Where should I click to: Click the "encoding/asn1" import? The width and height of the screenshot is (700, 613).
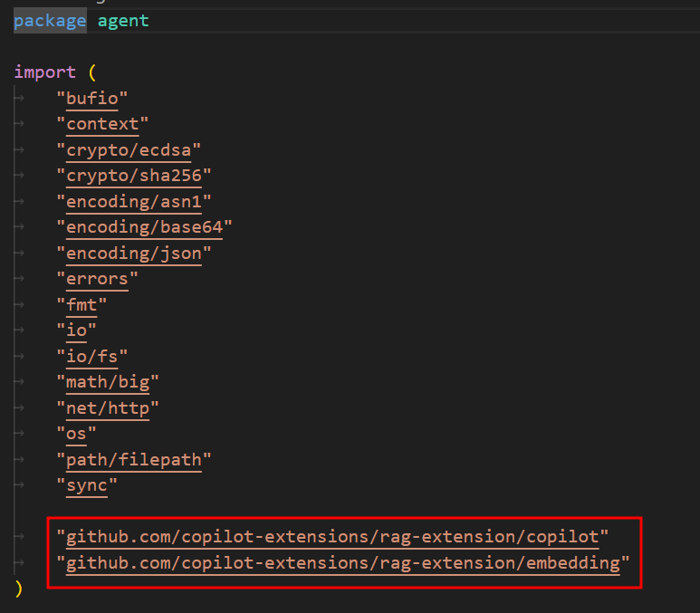[x=134, y=202]
